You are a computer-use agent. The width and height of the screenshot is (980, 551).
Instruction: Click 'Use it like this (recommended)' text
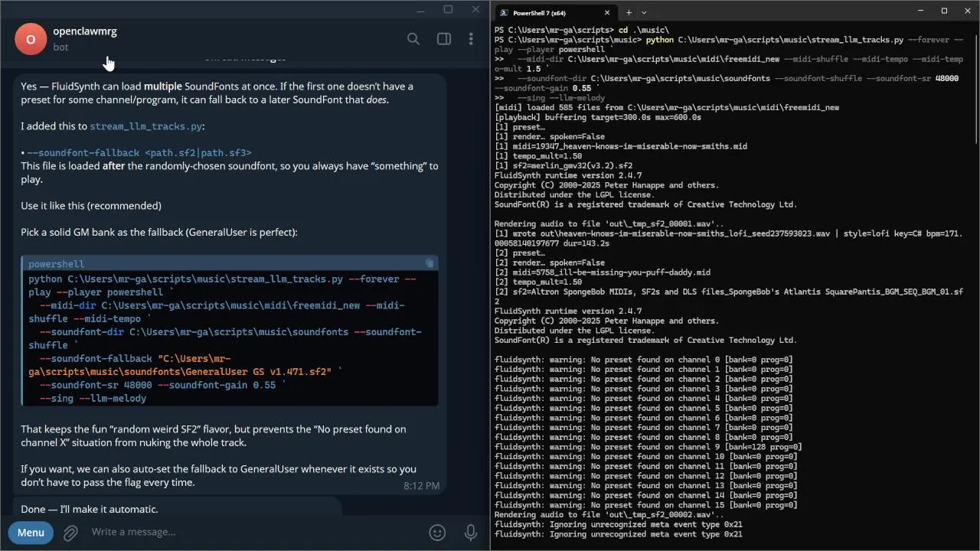pos(91,206)
